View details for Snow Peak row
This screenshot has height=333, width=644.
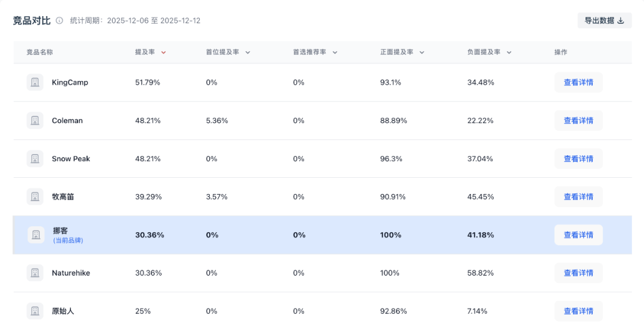pyautogui.click(x=578, y=159)
